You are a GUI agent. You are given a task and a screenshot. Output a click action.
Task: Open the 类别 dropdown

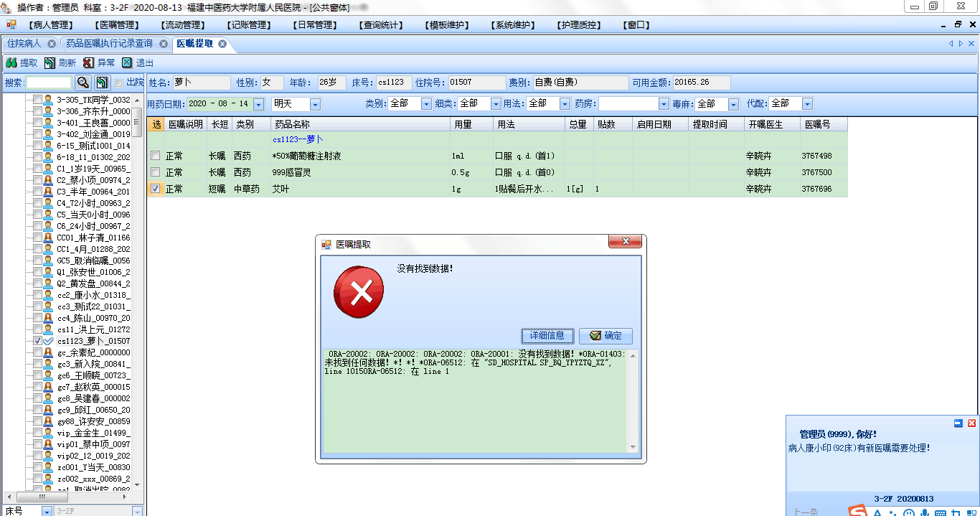click(426, 104)
